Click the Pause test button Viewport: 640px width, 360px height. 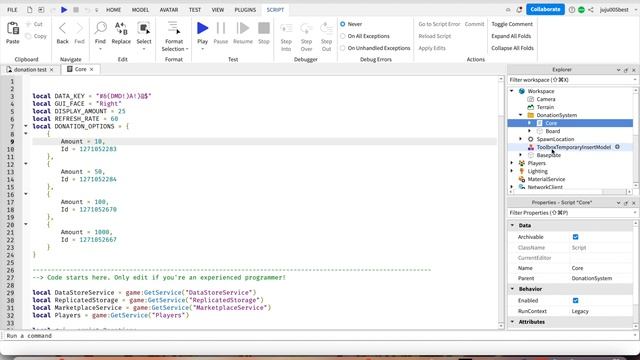(x=221, y=28)
